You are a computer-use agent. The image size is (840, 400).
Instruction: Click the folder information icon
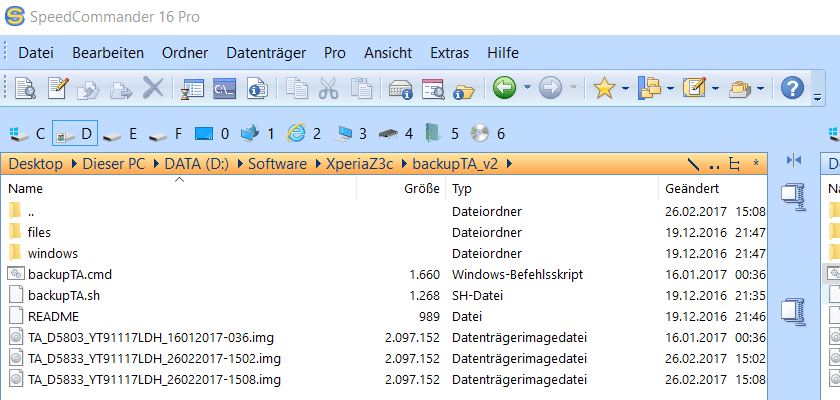pos(463,91)
